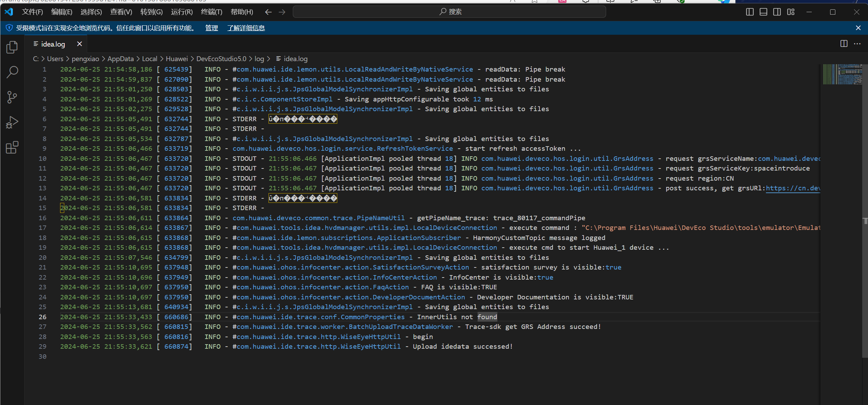Viewport: 868px width, 405px height.
Task: Split the editor to the right
Action: click(x=844, y=43)
